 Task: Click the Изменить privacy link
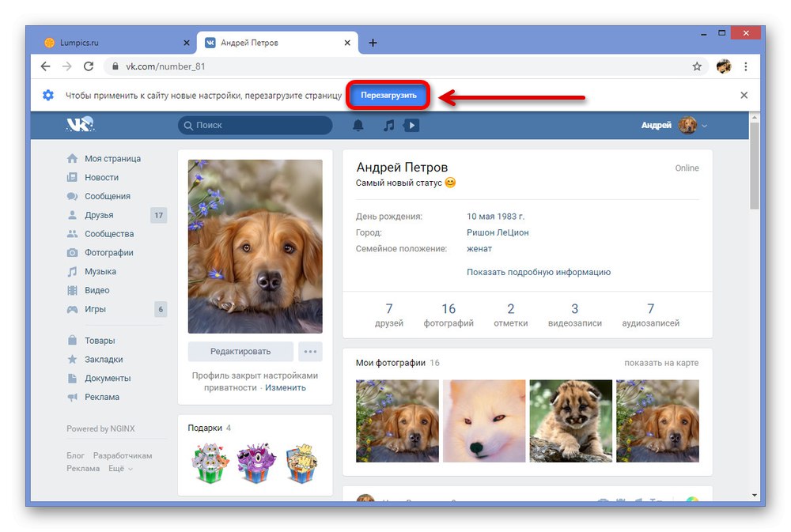pos(286,387)
